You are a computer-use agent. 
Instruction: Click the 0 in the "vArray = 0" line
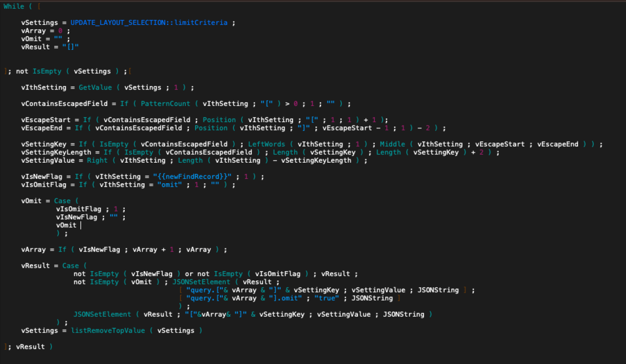tap(60, 31)
